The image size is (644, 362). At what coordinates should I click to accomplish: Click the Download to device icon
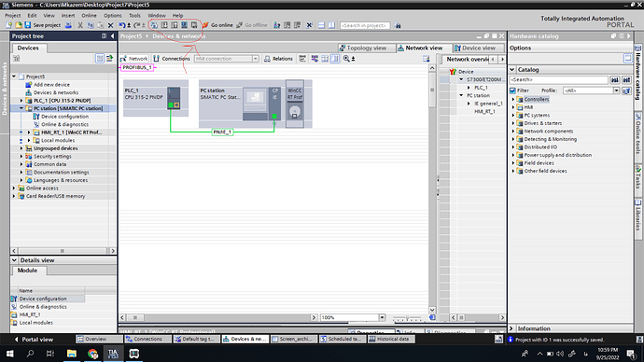pos(164,25)
